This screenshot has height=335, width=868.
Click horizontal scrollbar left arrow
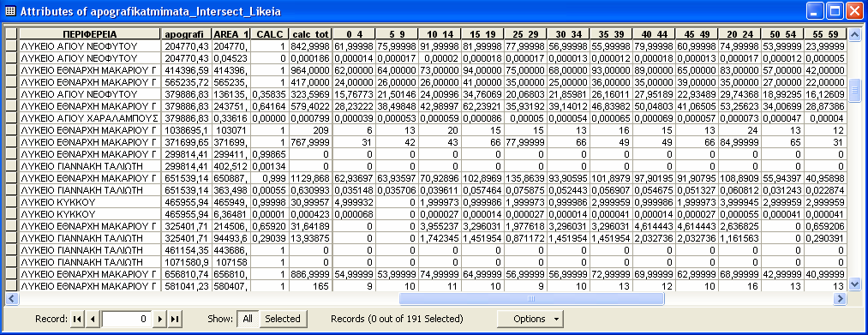12,298
